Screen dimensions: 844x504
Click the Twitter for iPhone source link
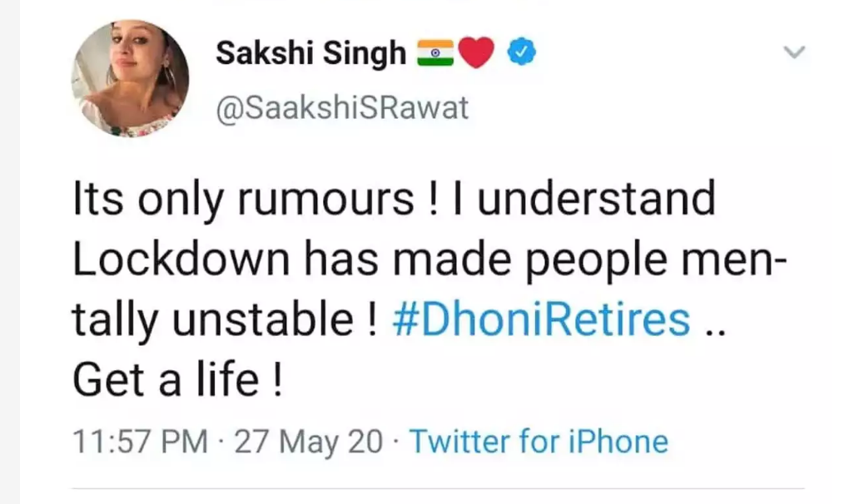coord(539,441)
